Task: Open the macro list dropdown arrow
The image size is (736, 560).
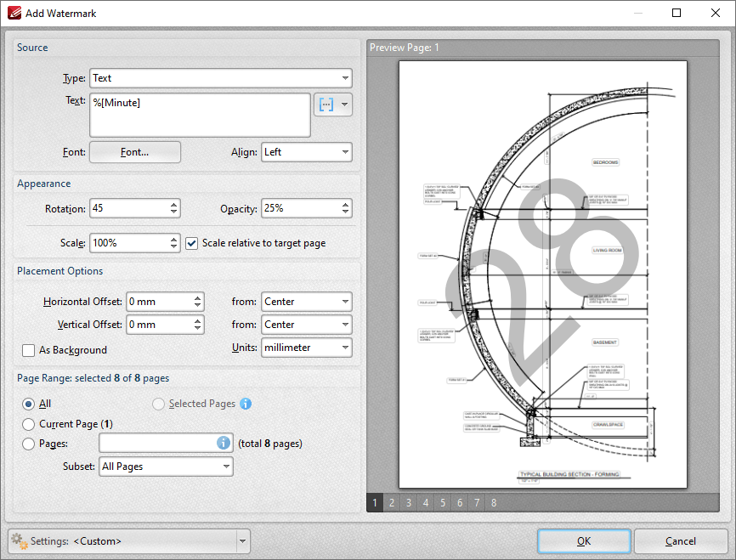Action: click(x=345, y=105)
